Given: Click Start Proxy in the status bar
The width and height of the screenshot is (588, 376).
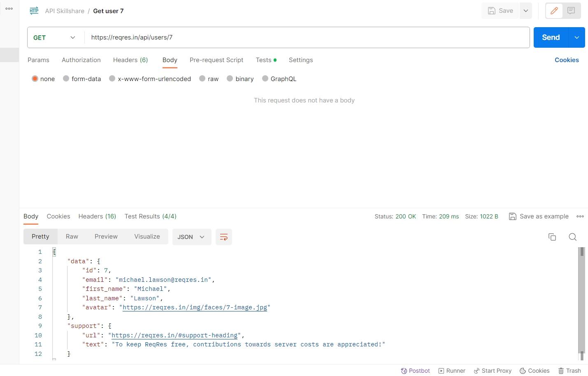Looking at the screenshot, I should (x=493, y=371).
